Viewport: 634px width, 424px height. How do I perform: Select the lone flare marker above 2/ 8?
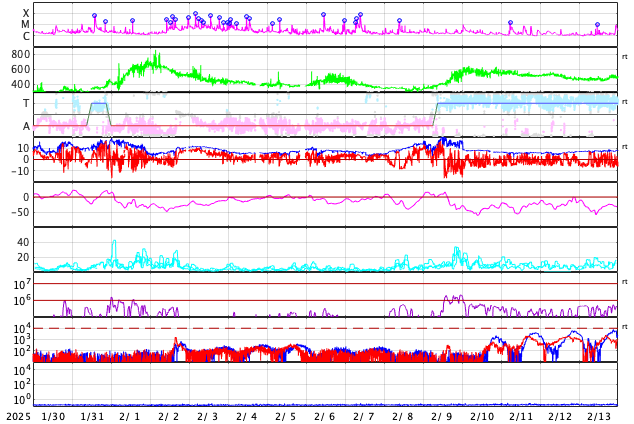coord(399,21)
